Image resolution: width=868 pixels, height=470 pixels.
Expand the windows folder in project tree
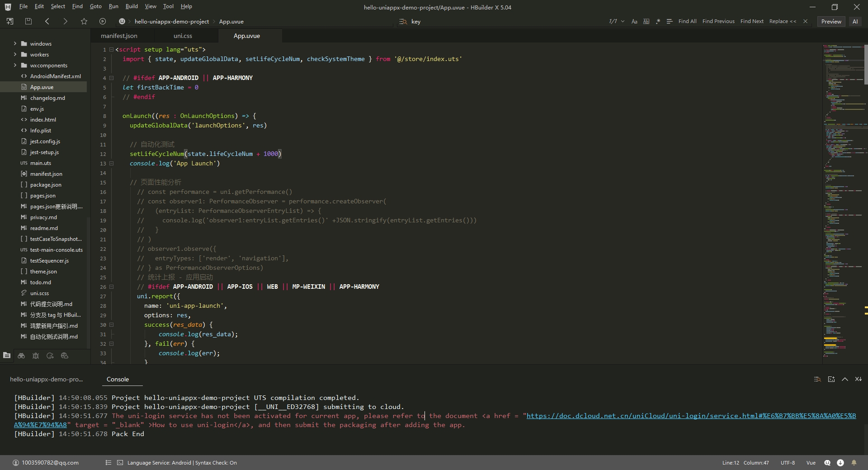15,44
